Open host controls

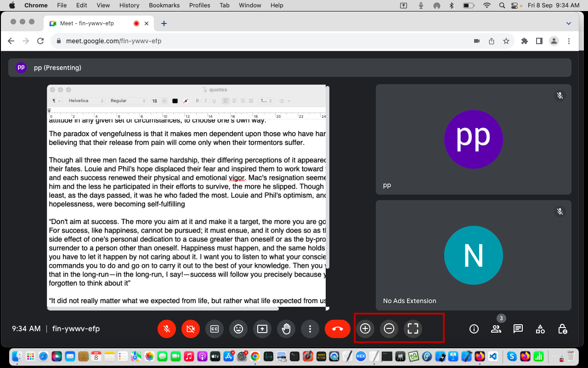[562, 328]
